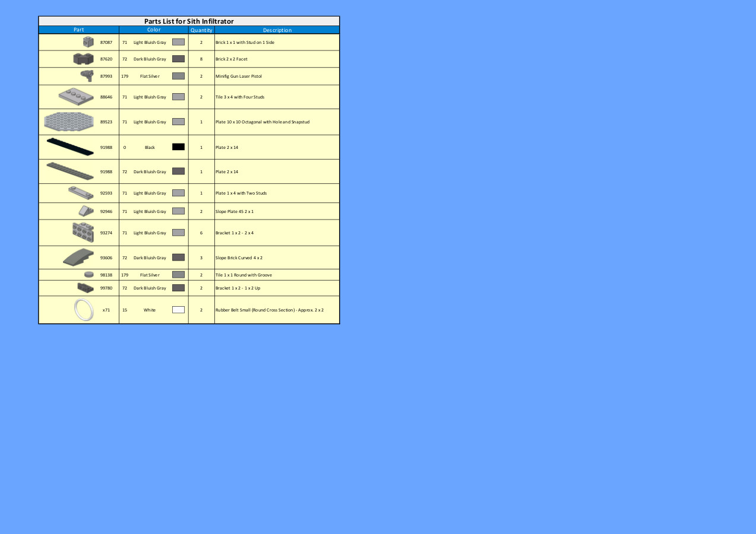The width and height of the screenshot is (756, 534).
Task: Click the curved slope brick 93606 image
Action: [78, 257]
